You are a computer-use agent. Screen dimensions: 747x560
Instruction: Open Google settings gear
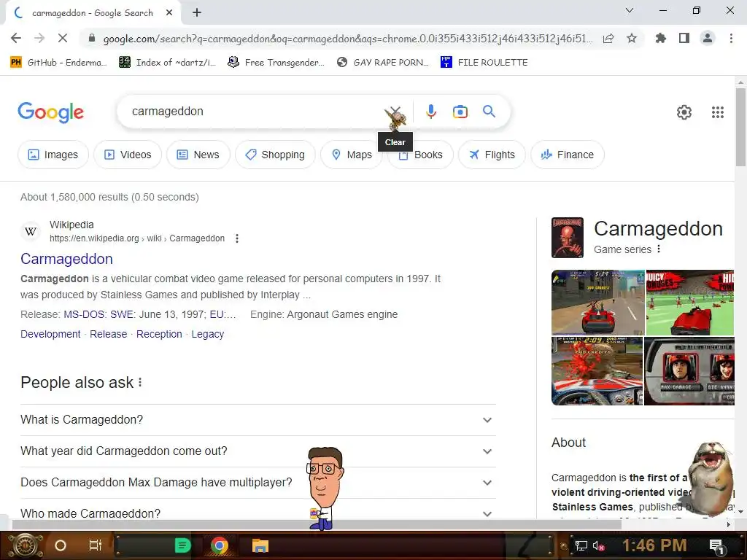click(684, 112)
